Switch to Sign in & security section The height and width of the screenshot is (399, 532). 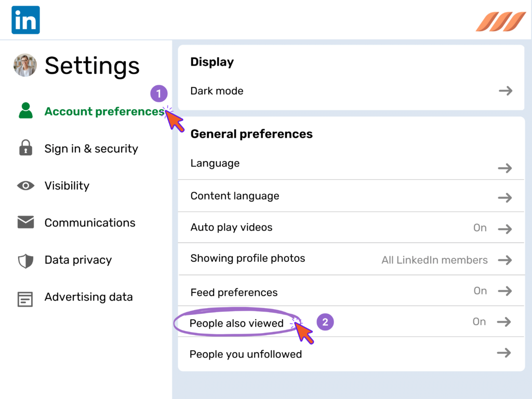(x=91, y=148)
